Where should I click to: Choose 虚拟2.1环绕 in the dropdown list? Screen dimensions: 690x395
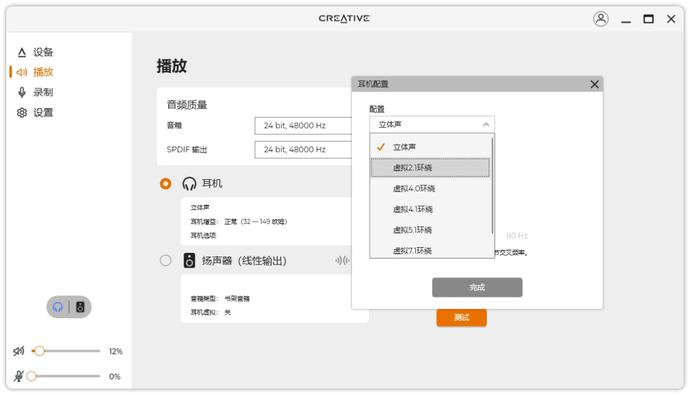[430, 168]
